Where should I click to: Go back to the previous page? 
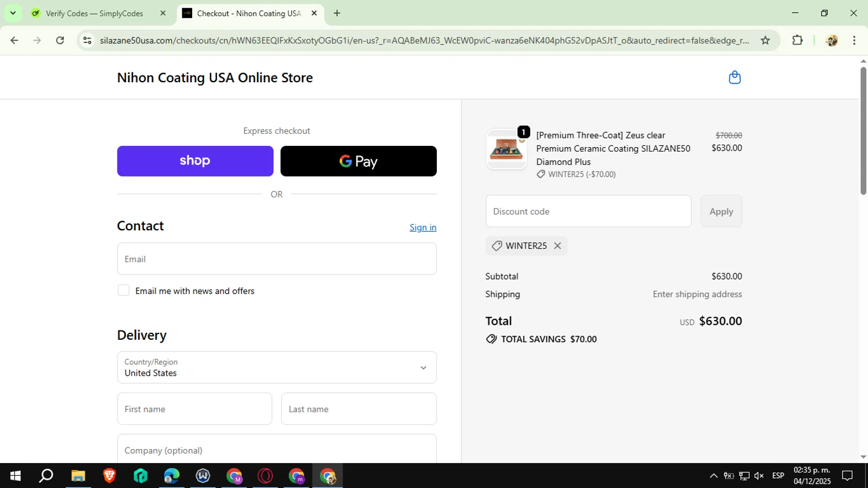[14, 40]
